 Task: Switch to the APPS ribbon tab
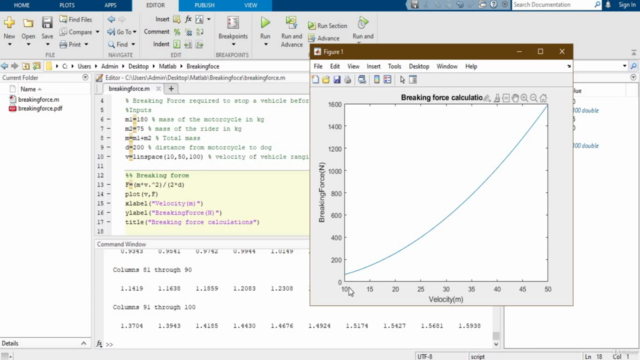tap(110, 5)
